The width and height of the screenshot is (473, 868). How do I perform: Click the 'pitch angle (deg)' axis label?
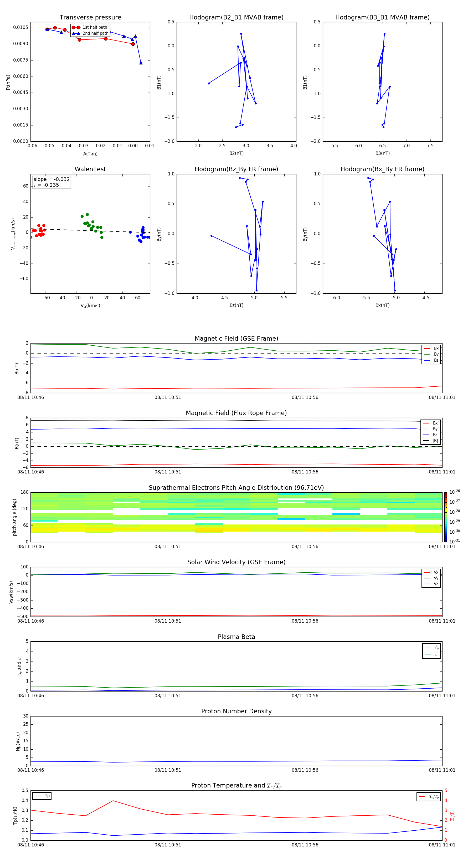tap(14, 517)
